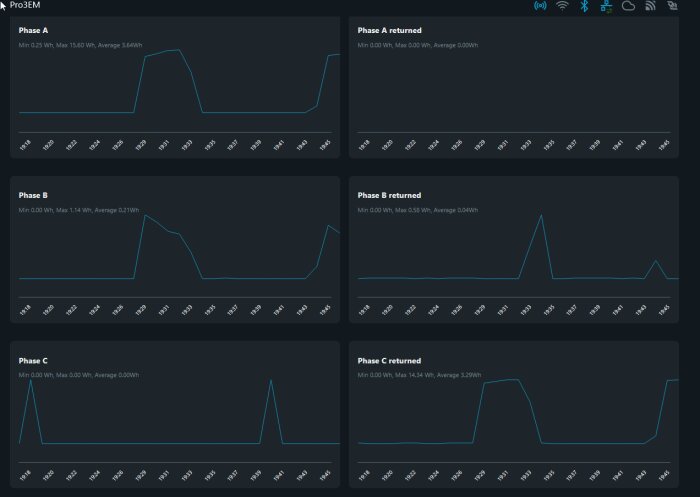Click the big peak in Phase B returned
Screen dimensions: 700x497
pos(541,216)
